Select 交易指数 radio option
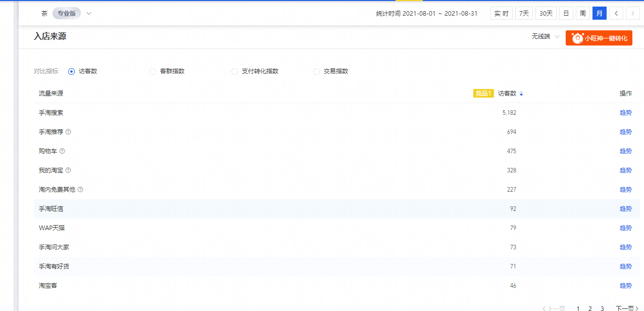Viewport: 644px width, 311px height. pos(317,71)
